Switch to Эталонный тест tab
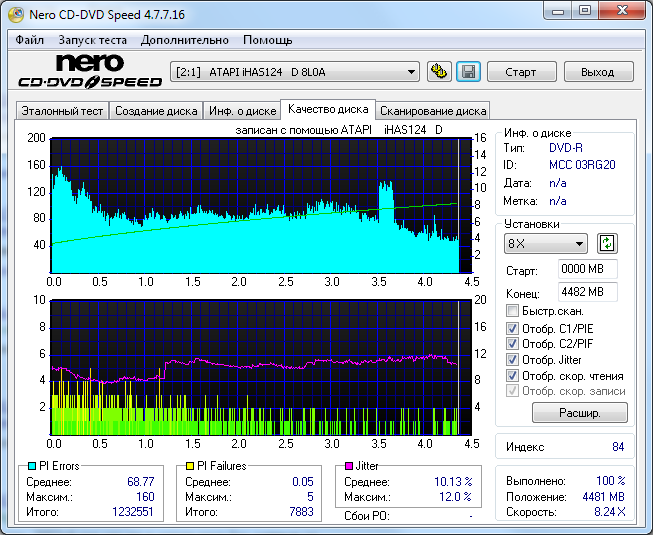 (62, 111)
